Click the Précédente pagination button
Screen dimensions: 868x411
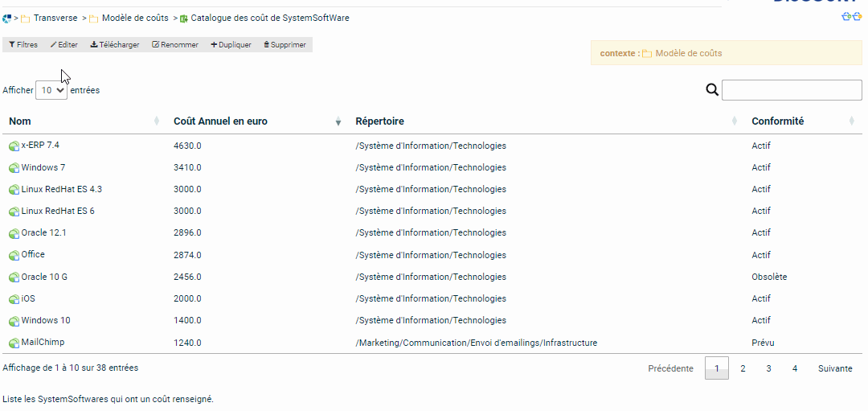pyautogui.click(x=670, y=368)
